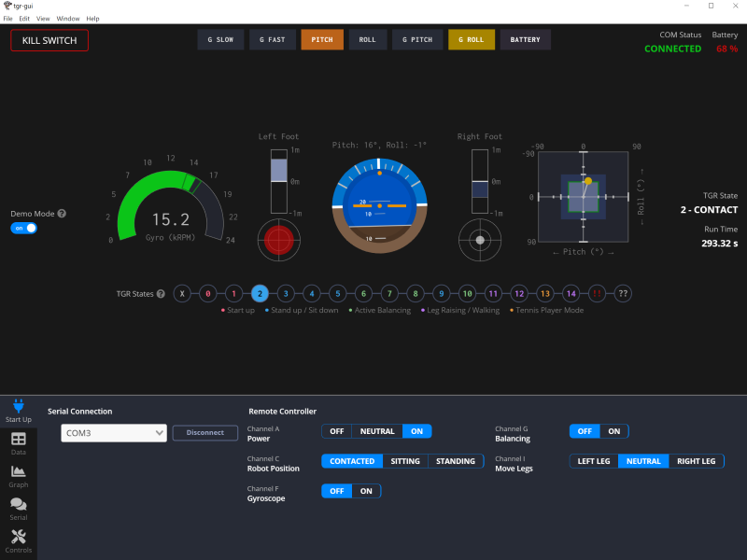
Task: Click the Disconnect button
Action: (x=205, y=433)
